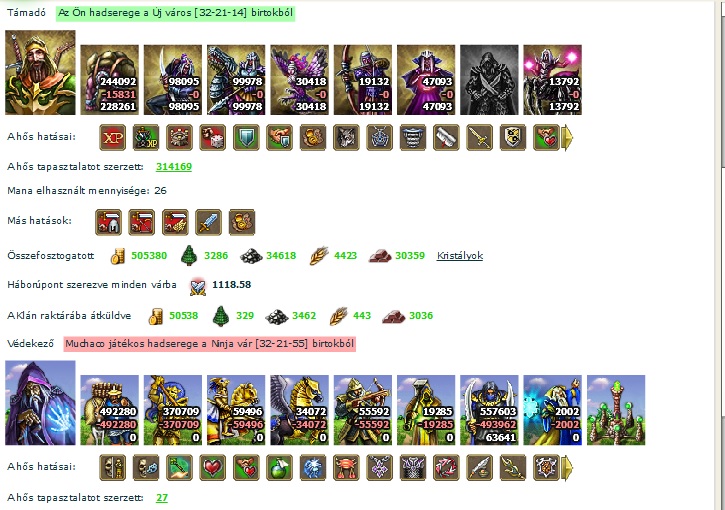725x510 pixels.
Task: Click the green potion defender effect icon
Action: (279, 467)
